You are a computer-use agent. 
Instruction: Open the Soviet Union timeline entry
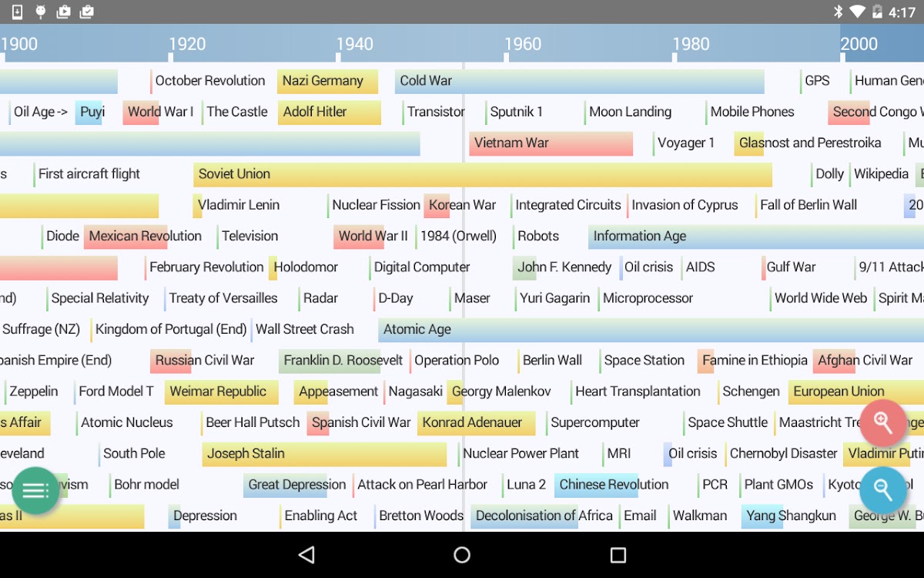482,174
